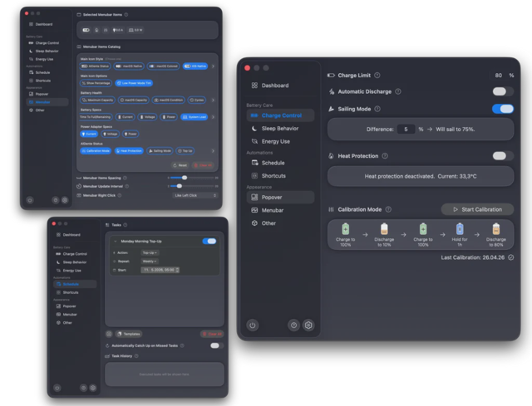Open Templates in Schedule window

(x=129, y=334)
